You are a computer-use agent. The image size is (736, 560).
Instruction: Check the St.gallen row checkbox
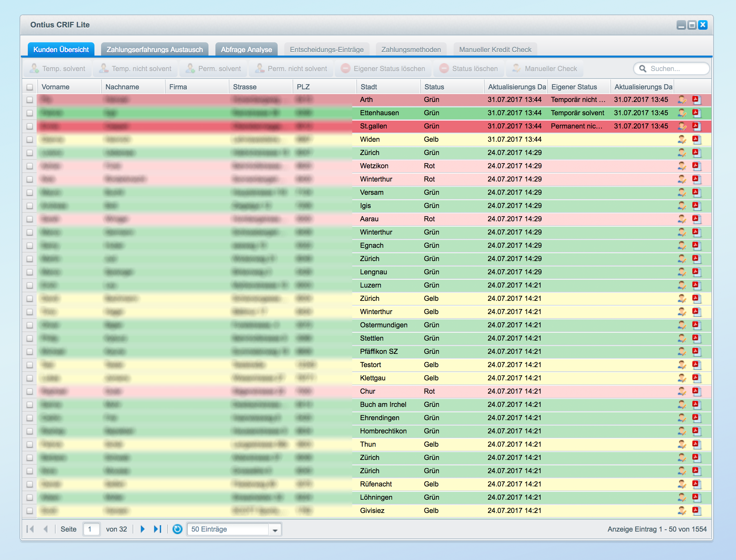(30, 126)
